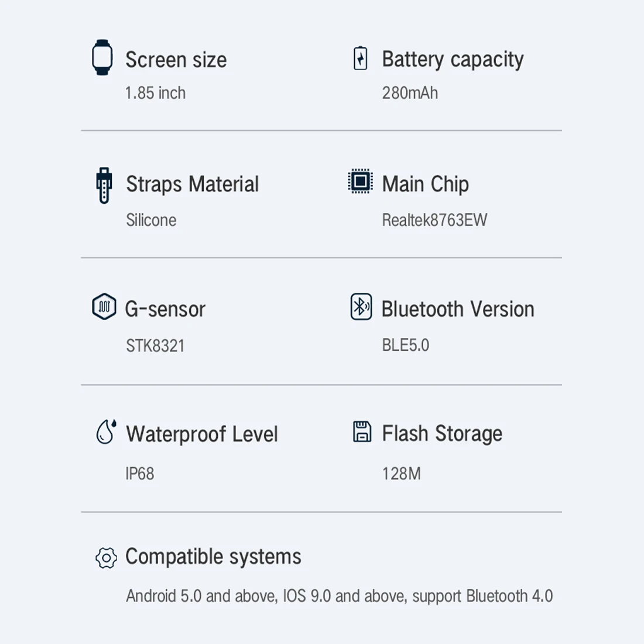
Task: Click the watch strap material icon
Action: 104,186
